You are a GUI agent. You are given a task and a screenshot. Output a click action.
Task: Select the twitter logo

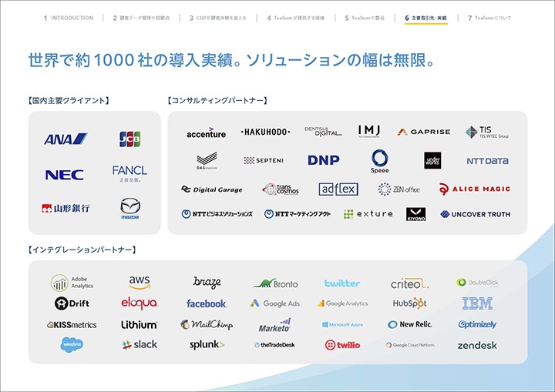(x=342, y=283)
